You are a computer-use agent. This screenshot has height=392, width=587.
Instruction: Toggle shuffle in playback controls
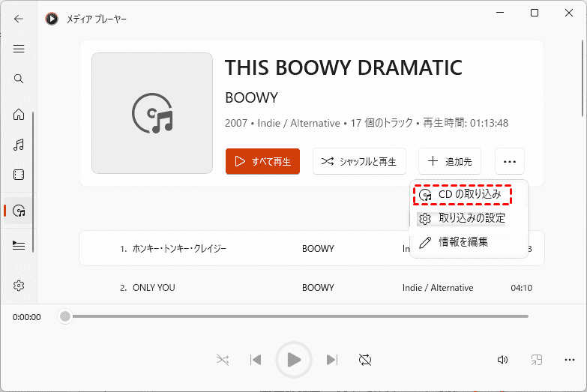223,360
